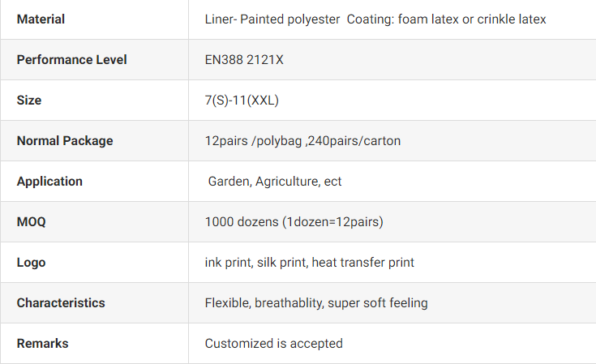Viewport: 596px width, 364px height.
Task: Click the 'Flexible, breathablity, super soft feeling' text
Action: click(x=316, y=303)
